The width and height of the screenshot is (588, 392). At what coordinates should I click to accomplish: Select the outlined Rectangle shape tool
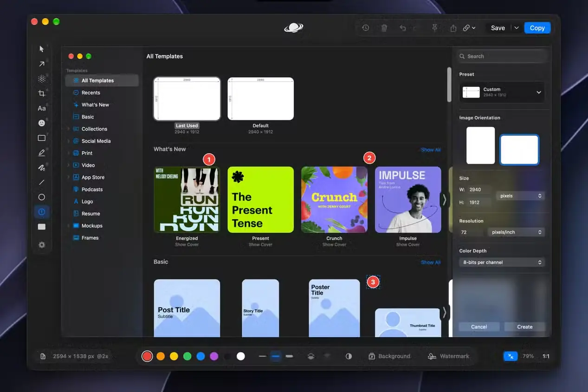point(42,138)
